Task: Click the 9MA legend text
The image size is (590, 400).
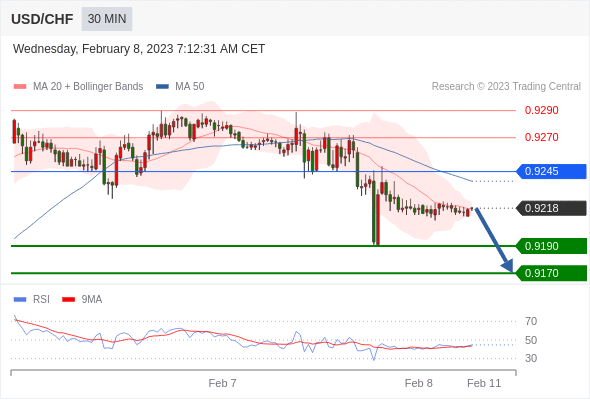Action: click(92, 300)
